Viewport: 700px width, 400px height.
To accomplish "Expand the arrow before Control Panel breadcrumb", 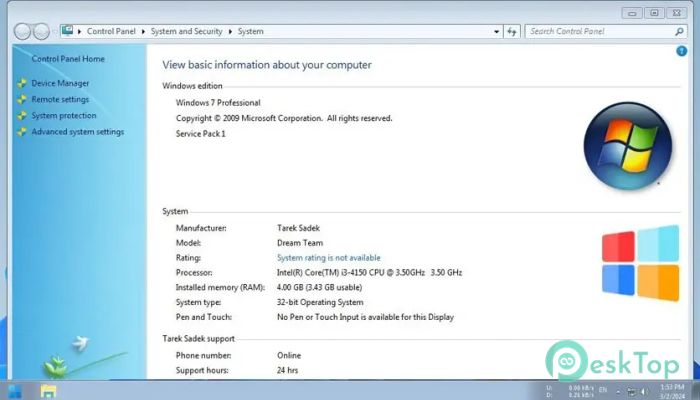I will [79, 32].
